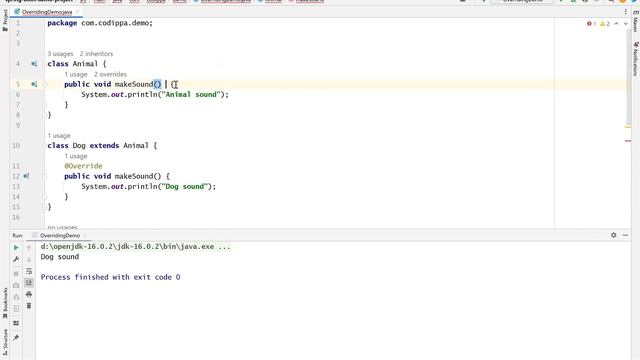
Task: Click 'class Animal {' declaration on line 4
Action: (x=77, y=64)
